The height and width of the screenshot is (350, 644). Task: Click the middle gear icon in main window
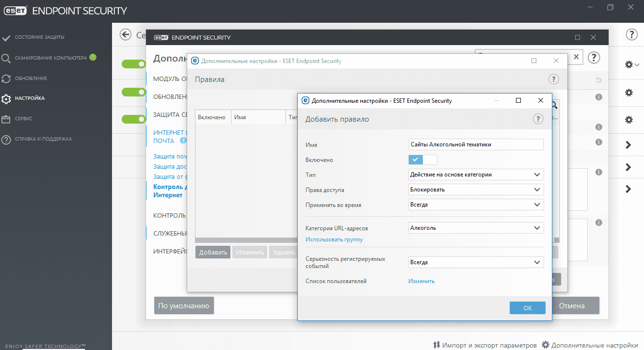629,93
